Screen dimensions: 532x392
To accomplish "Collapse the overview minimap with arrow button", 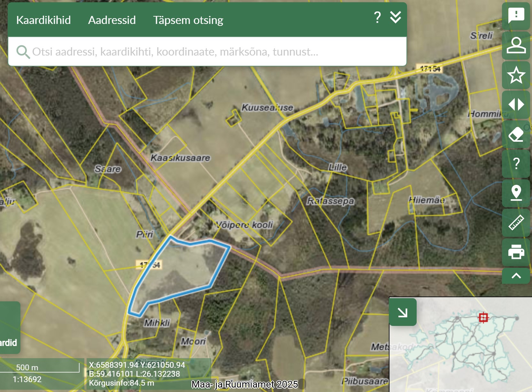I will (x=403, y=312).
